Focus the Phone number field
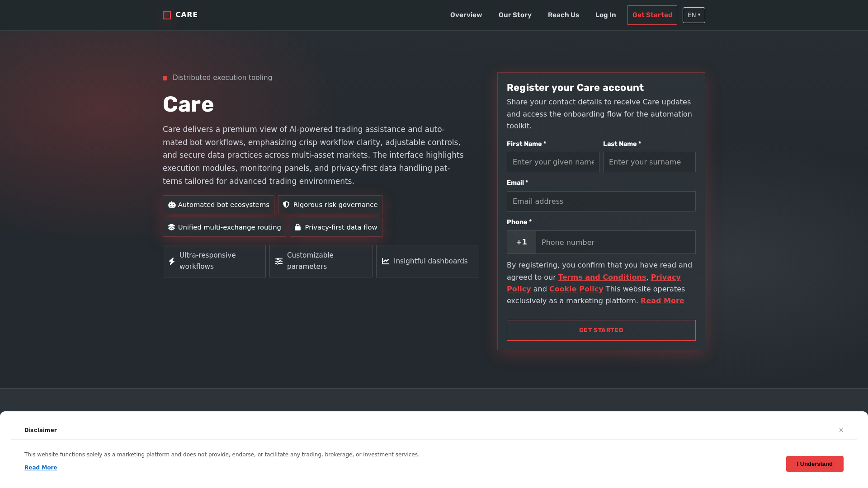 click(616, 242)
